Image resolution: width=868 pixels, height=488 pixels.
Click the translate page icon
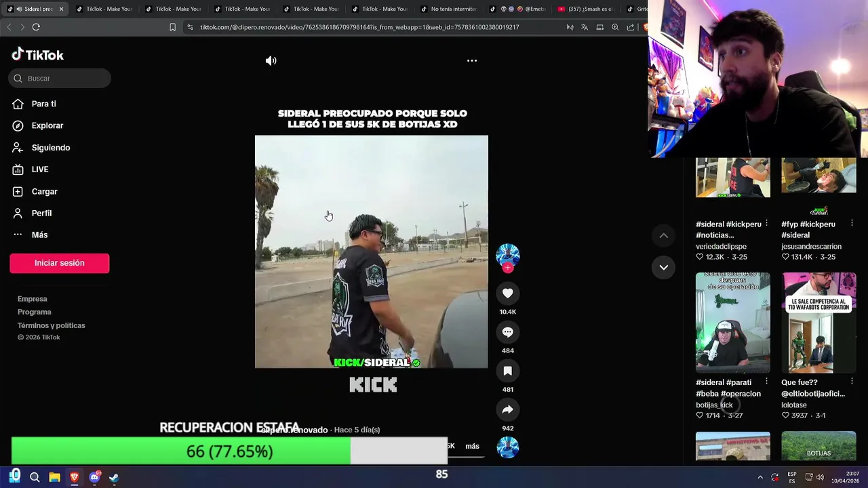[585, 27]
